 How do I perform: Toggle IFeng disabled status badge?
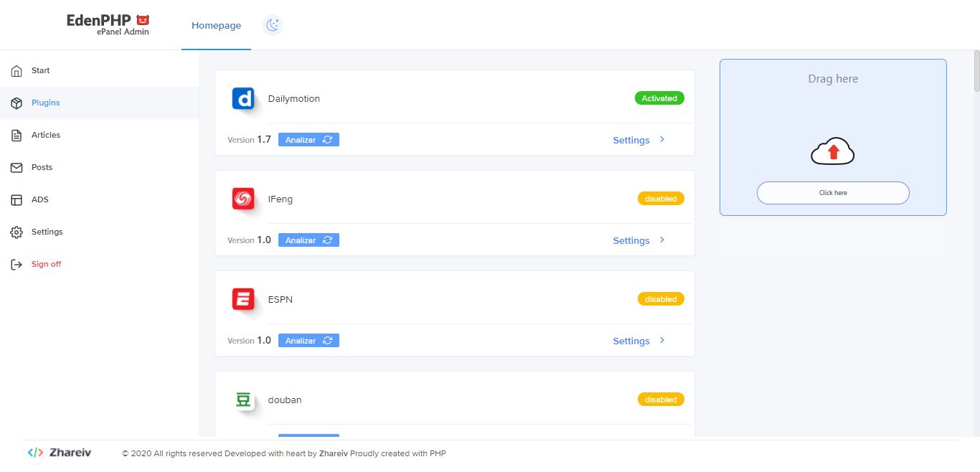(661, 199)
